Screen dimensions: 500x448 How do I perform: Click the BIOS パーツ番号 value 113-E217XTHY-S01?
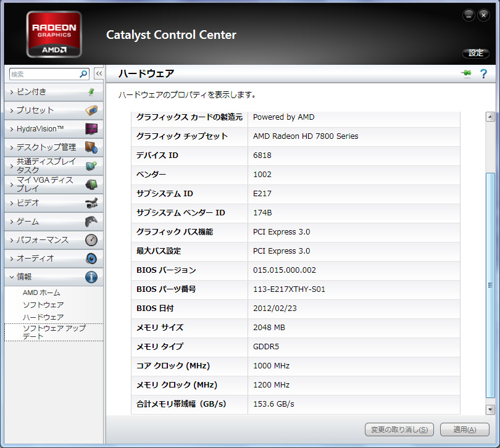click(x=289, y=289)
